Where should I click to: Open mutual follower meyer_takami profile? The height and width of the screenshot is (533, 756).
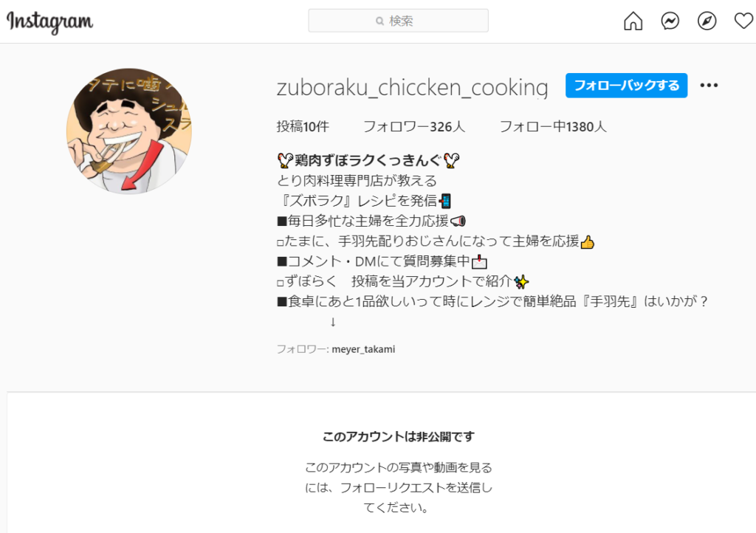(363, 349)
